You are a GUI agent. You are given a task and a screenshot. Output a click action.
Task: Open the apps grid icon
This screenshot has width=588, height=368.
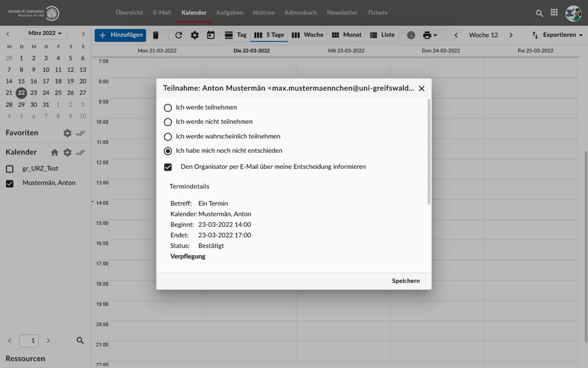[554, 13]
